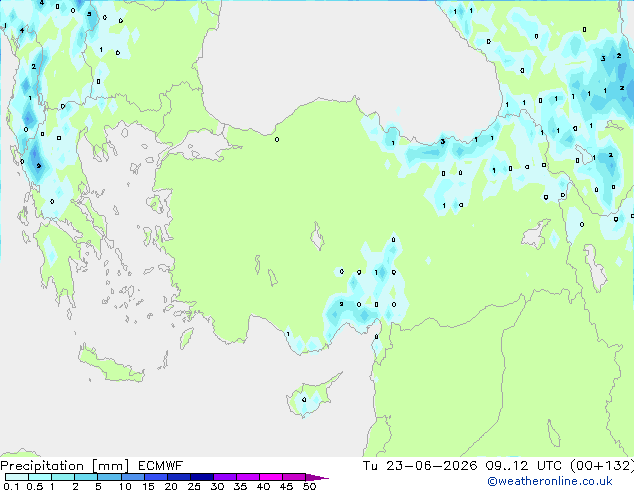Click the 40–45 mm magenta legend swatch
Viewport: 634px width, 490px height.
[x=271, y=477]
